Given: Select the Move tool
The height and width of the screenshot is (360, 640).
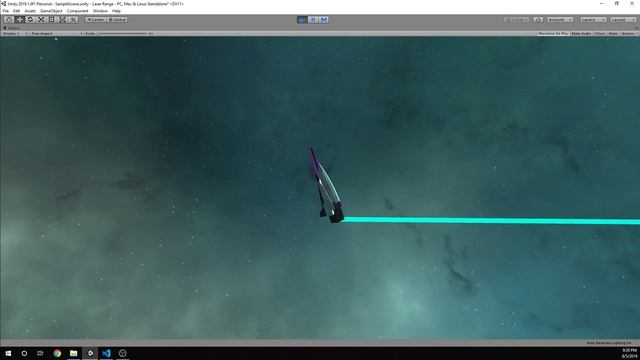Looking at the screenshot, I should (x=19, y=20).
